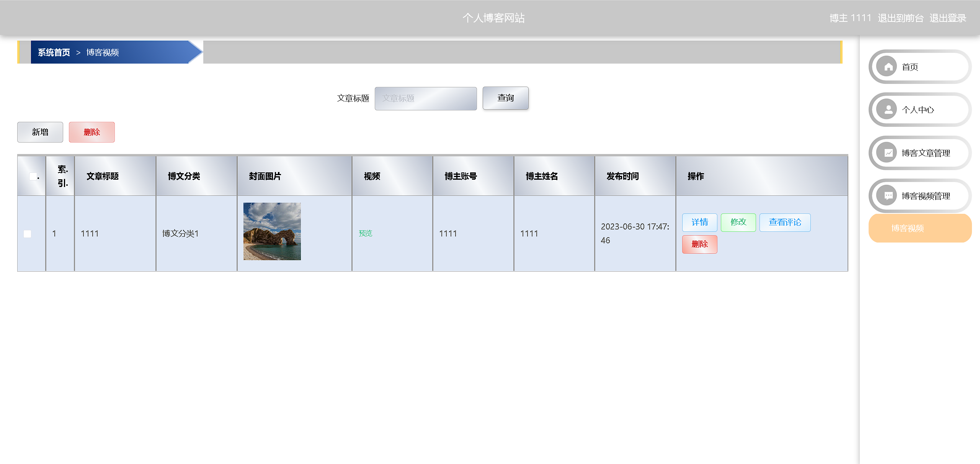
Task: Expand the 博客文章管理 sidebar menu
Action: pos(926,153)
